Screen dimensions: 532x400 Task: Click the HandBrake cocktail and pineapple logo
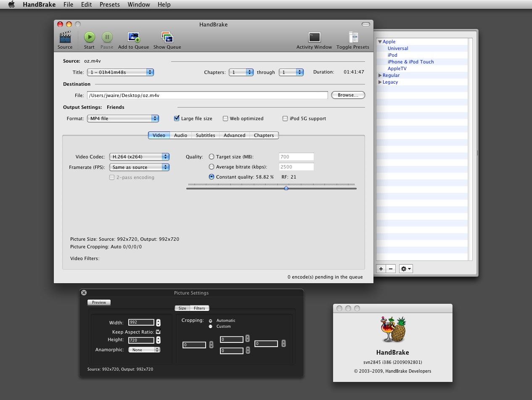tap(393, 329)
